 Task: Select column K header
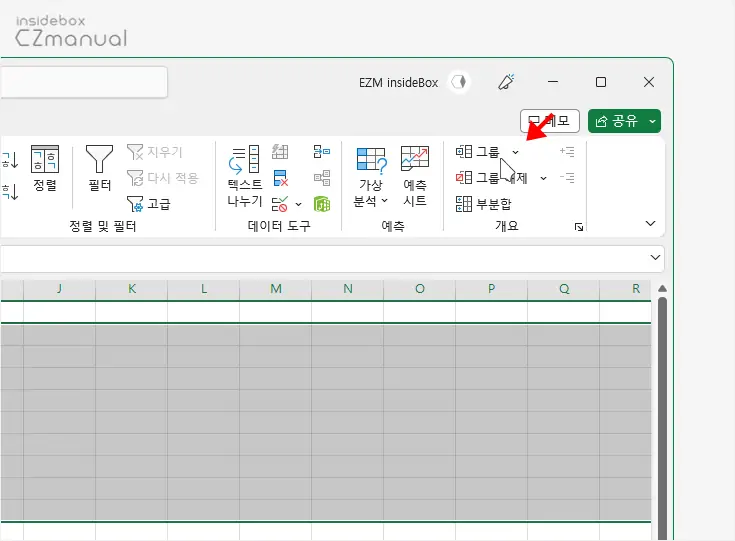(x=132, y=289)
